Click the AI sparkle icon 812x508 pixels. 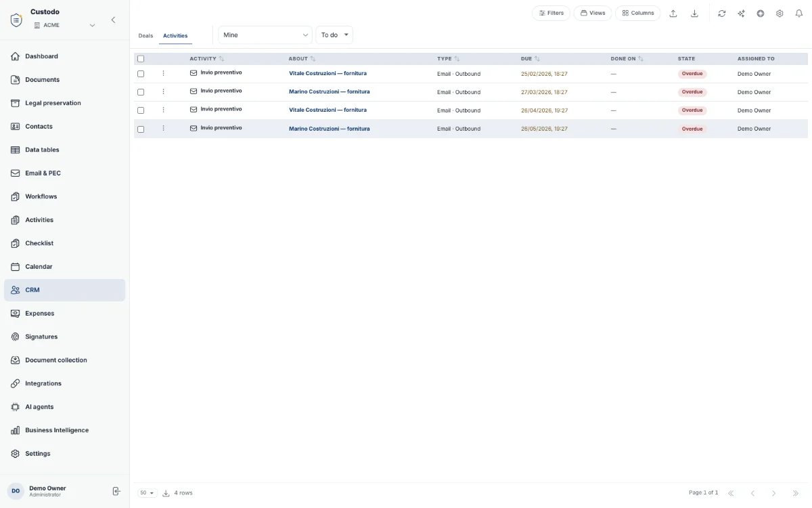741,14
